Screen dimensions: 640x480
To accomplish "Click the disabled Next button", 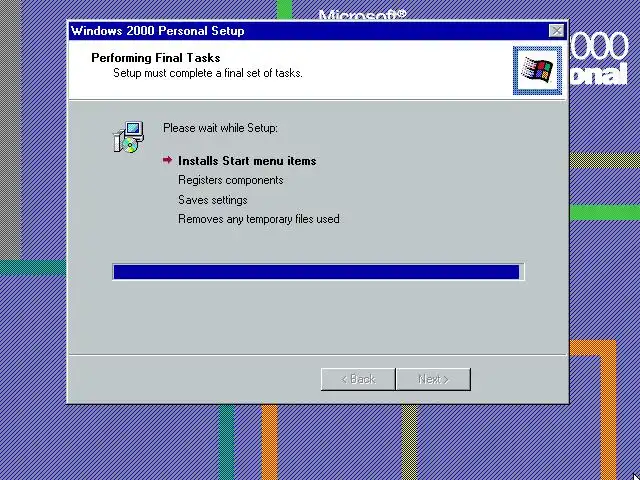I will pos(433,379).
